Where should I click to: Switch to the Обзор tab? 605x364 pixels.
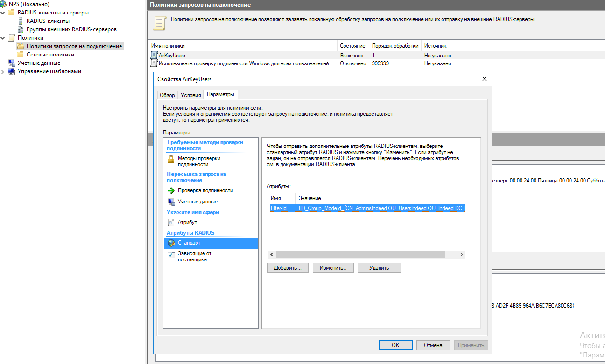(167, 95)
